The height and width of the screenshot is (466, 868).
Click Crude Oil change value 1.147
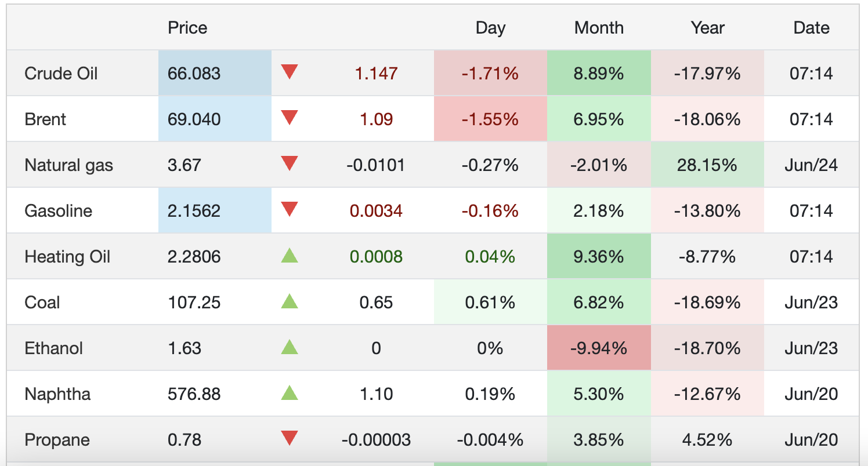(376, 74)
